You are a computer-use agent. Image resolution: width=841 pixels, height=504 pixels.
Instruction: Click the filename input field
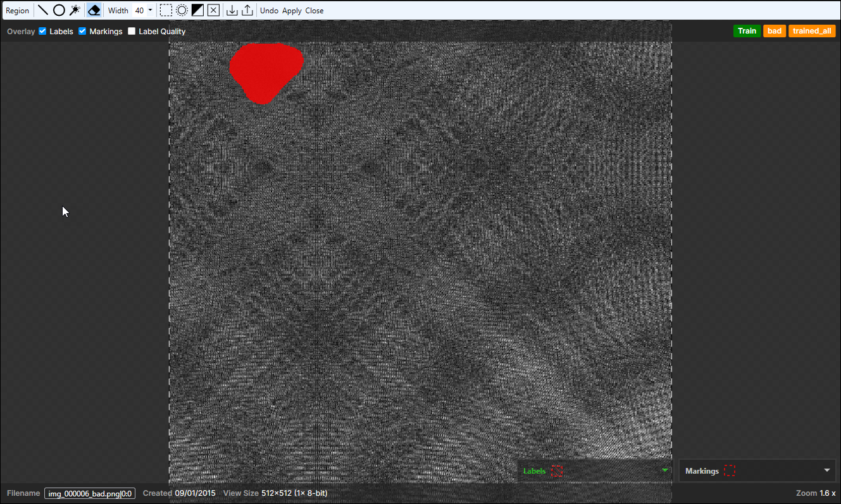90,493
